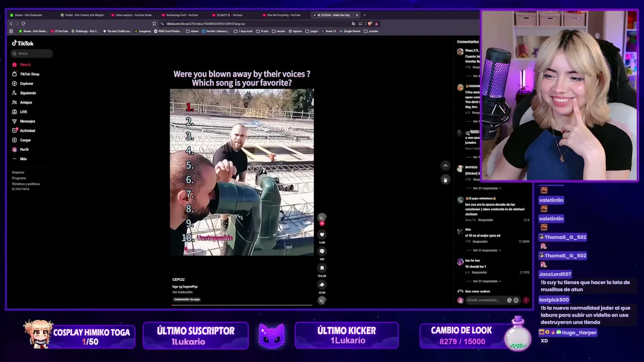Post comment with send arrow

(x=526, y=300)
